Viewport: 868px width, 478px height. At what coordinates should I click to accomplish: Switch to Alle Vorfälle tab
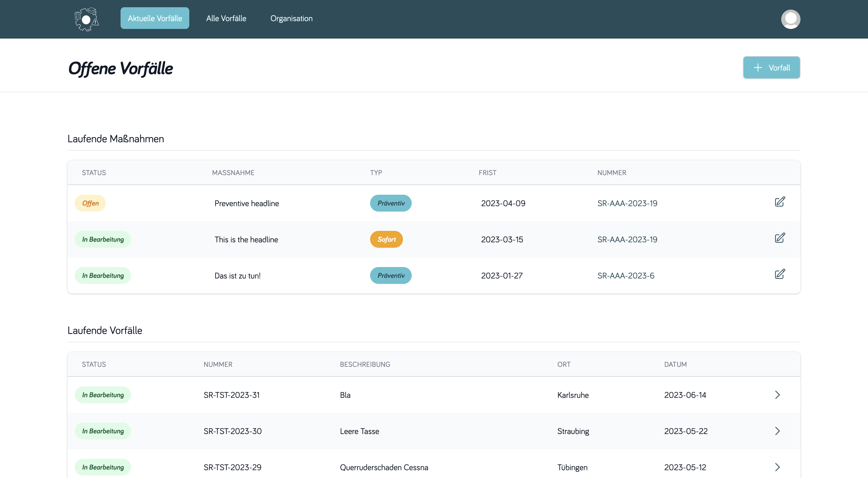pos(226,18)
